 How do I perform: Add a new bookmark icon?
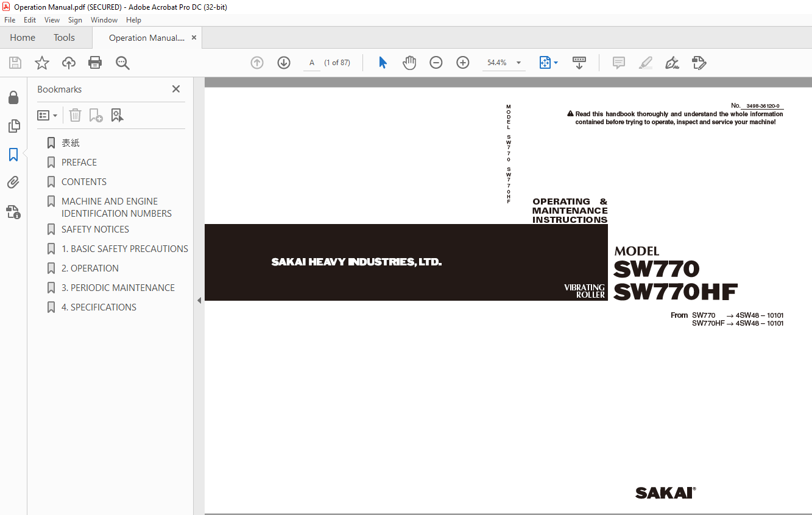click(x=96, y=115)
